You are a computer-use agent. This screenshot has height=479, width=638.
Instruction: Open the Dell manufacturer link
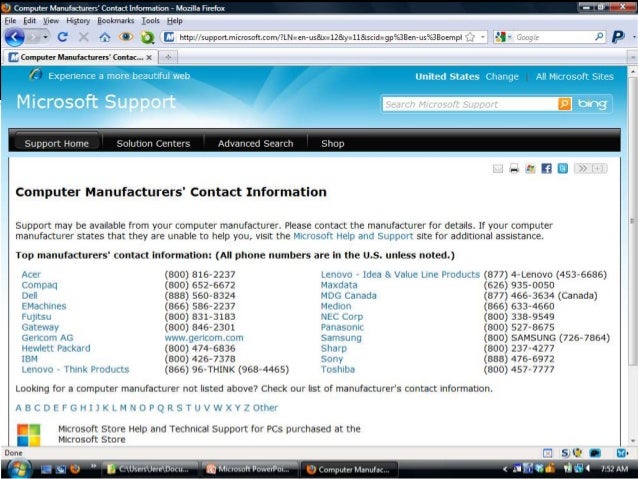point(29,296)
